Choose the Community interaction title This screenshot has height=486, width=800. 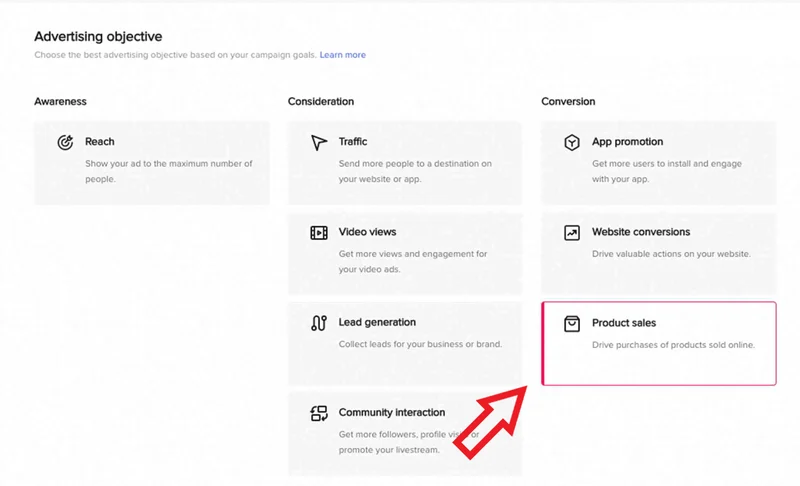(x=392, y=412)
